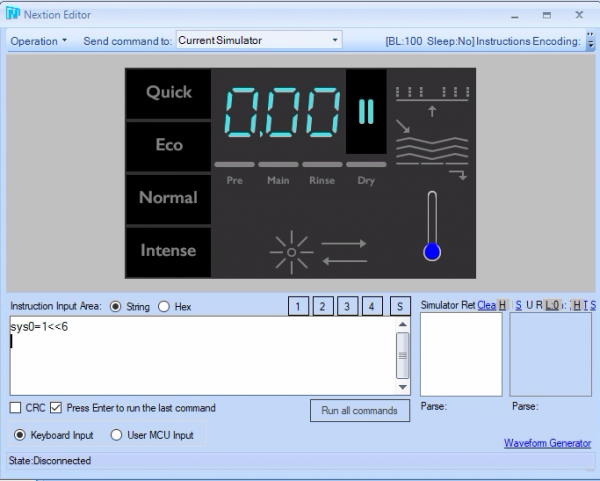Click the Main stage progress bar

click(279, 165)
